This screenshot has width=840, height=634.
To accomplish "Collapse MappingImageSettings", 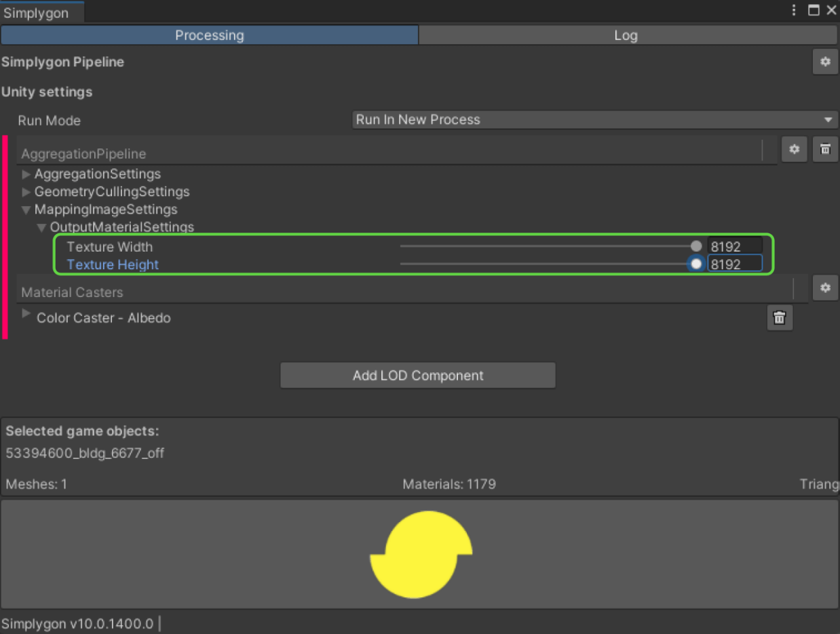I will pos(26,210).
